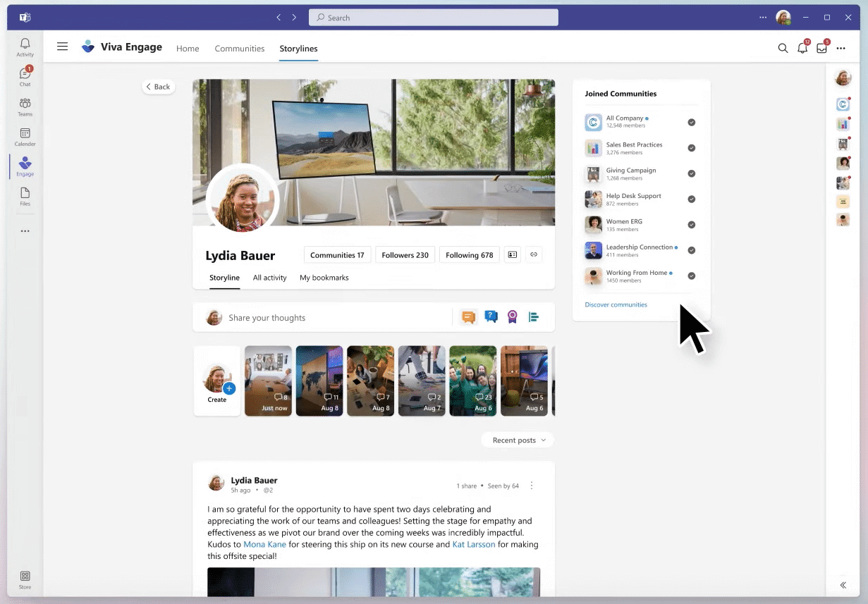Open Files in the left rail
Image resolution: width=868 pixels, height=604 pixels.
coord(25,197)
